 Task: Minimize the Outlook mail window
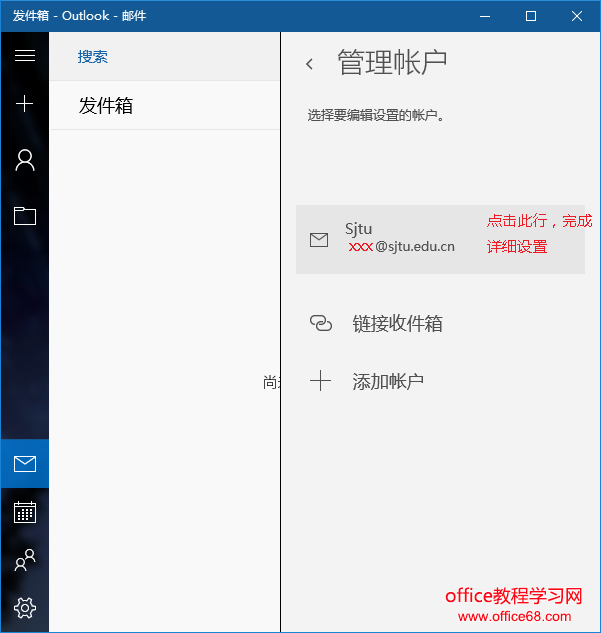point(485,16)
